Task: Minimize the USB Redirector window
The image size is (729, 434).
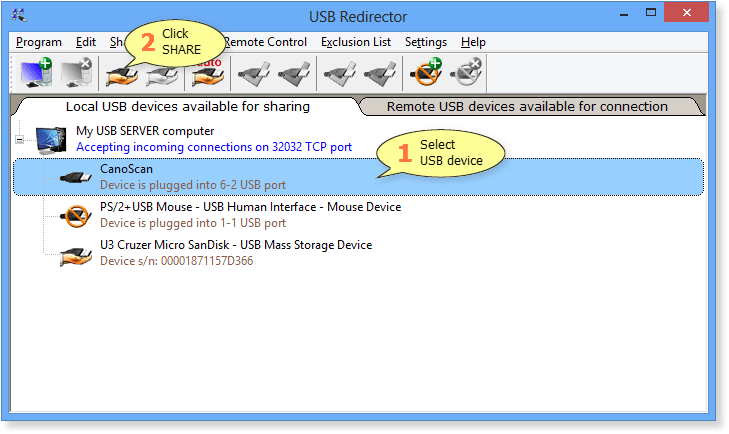Action: (624, 14)
